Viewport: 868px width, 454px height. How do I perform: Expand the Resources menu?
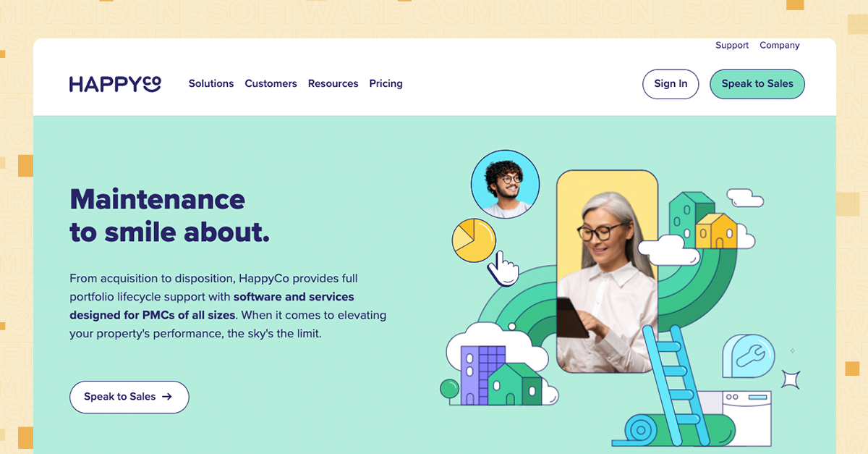[333, 83]
